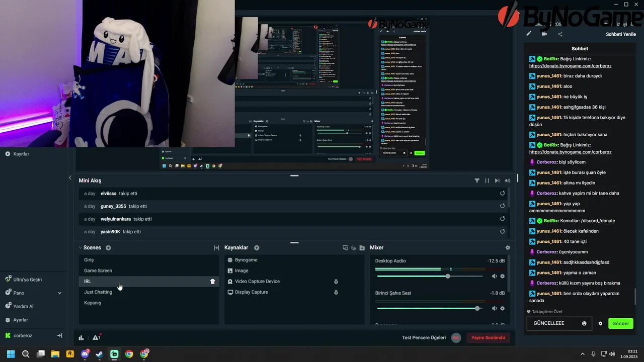Open performance stats bar chart icon
Screen dimensions: 644x362
point(81,337)
